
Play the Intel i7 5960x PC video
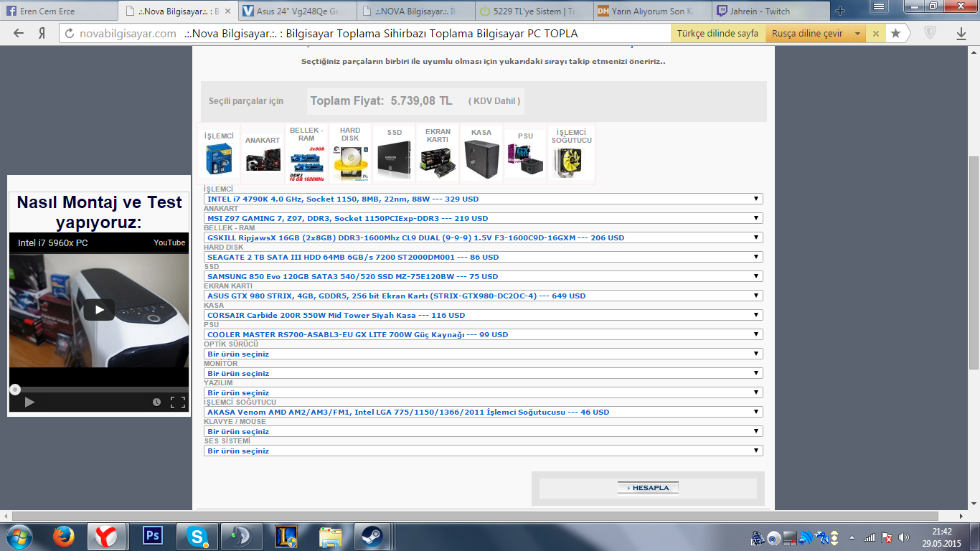(x=99, y=310)
